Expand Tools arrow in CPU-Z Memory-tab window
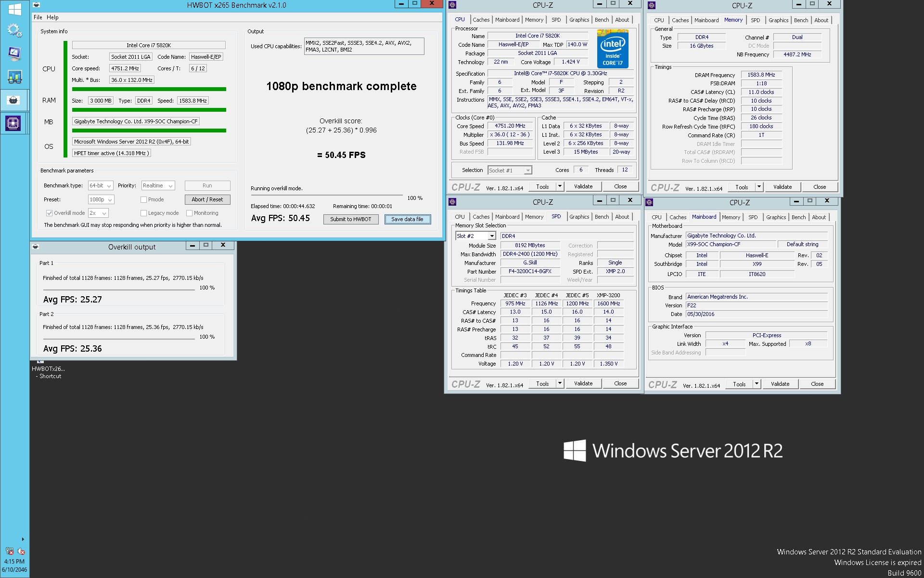The width and height of the screenshot is (924, 578). tap(759, 187)
